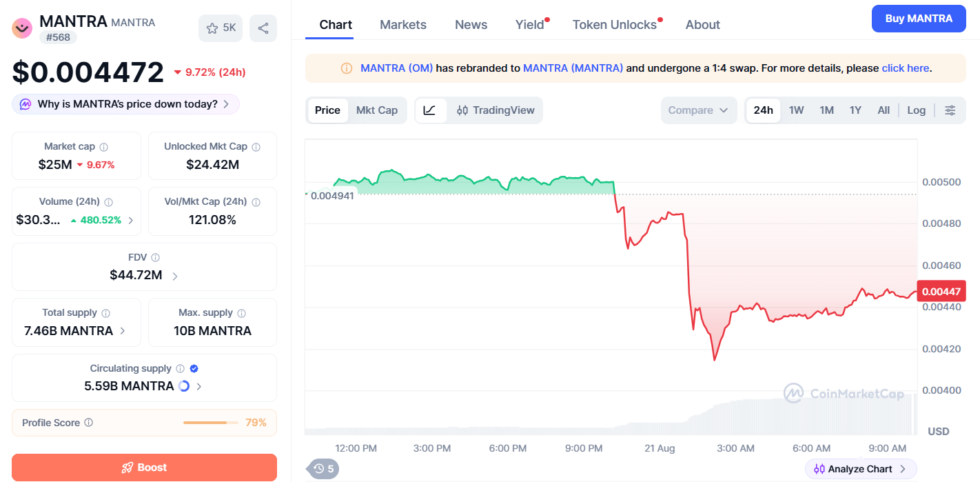Open the MANTRA (OM) link in notice
The image size is (980, 482).
point(397,68)
